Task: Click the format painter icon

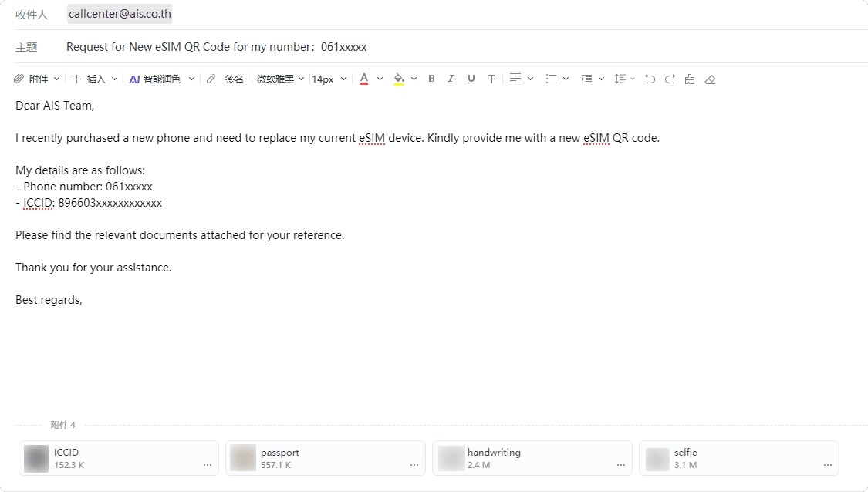Action: [690, 79]
